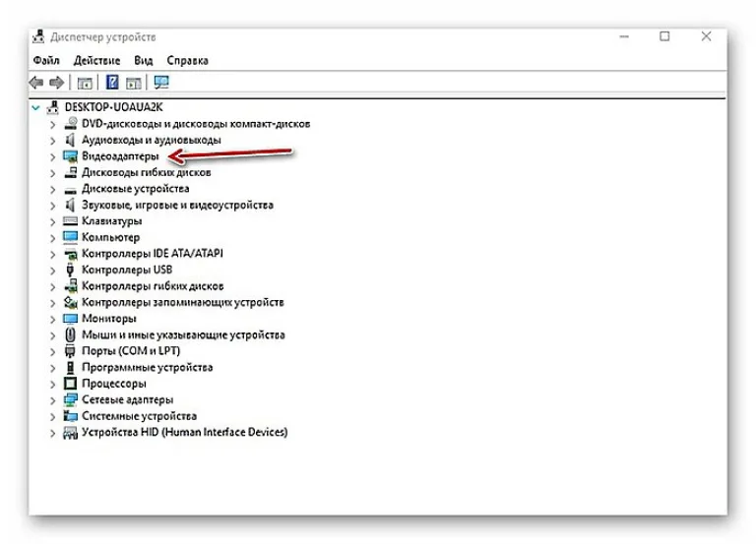Image resolution: width=756 pixels, height=544 pixels.
Task: Click the Дисковые устройства drive icon
Action: (x=71, y=190)
